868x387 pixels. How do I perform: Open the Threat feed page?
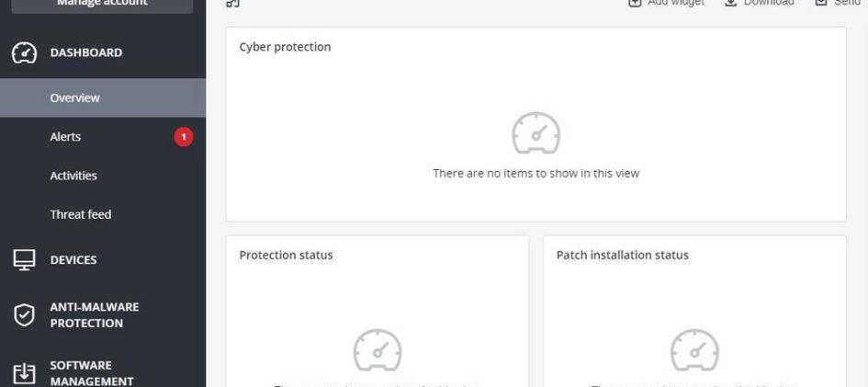point(81,214)
